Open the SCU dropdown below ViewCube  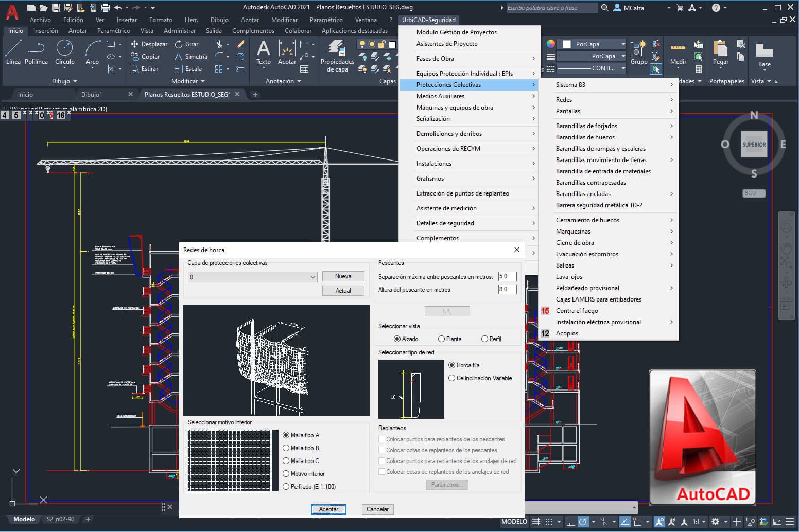coord(754,193)
